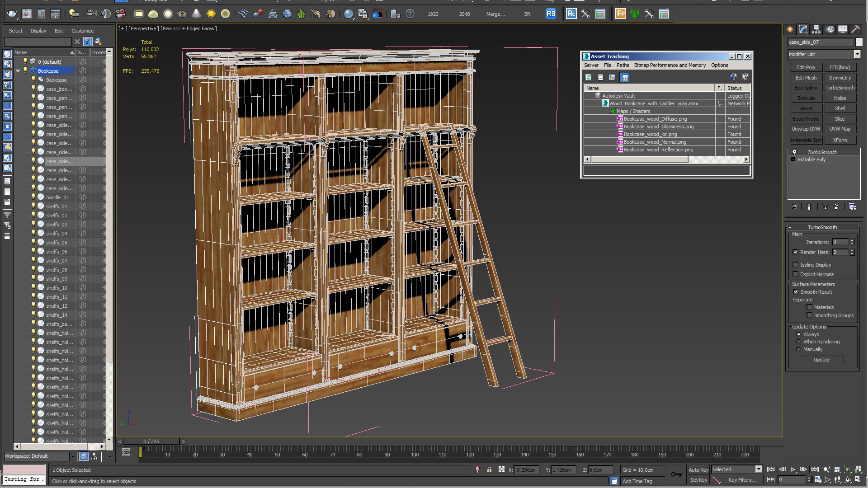Click the cone primitive icon in toolbar

pos(196,14)
